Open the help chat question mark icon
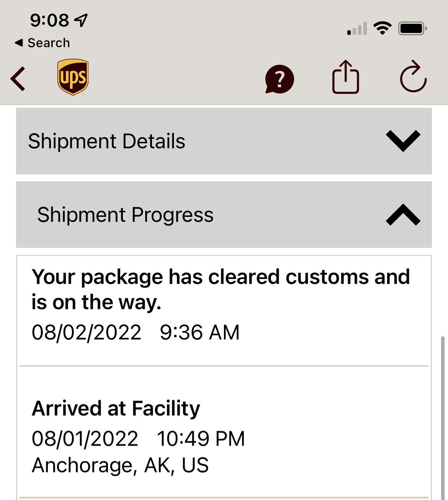Viewport: 448px width, 500px height. click(x=280, y=79)
